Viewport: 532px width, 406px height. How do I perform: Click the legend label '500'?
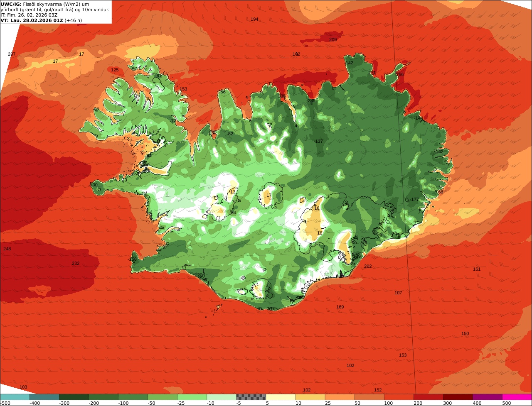[x=506, y=403]
